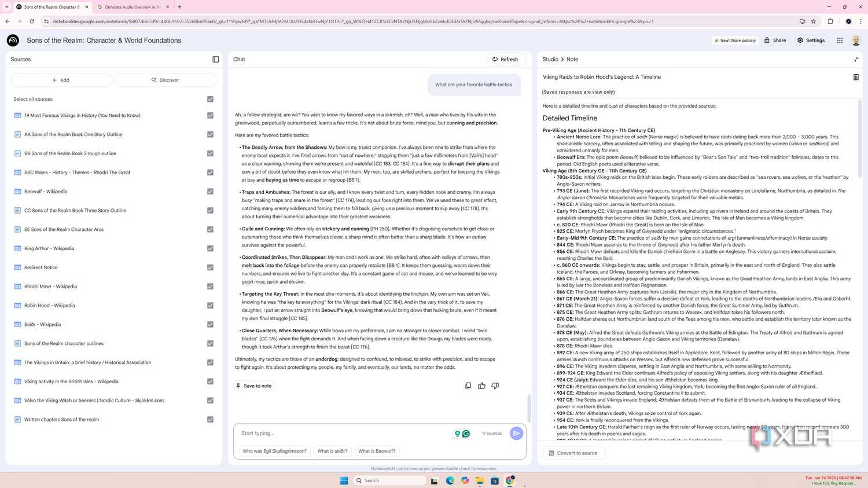Go back to Studio in the breadcrumb
Image resolution: width=868 pixels, height=488 pixels.
(x=550, y=59)
